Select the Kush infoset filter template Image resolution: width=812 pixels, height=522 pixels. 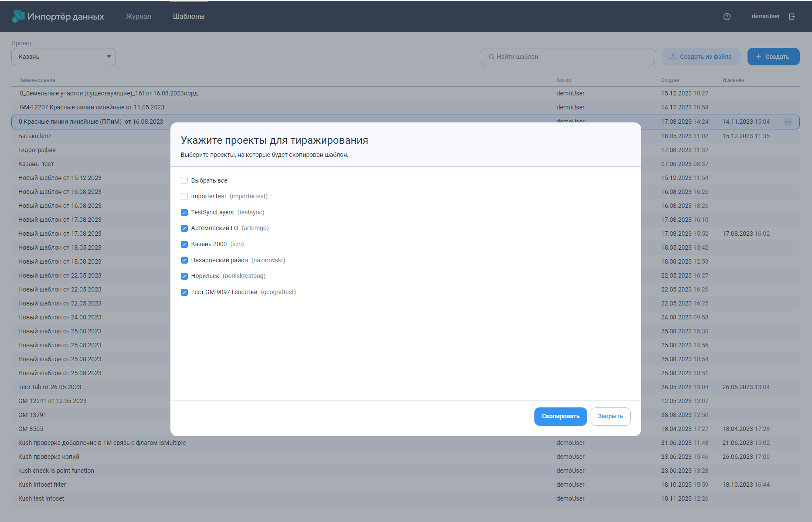[405, 485]
